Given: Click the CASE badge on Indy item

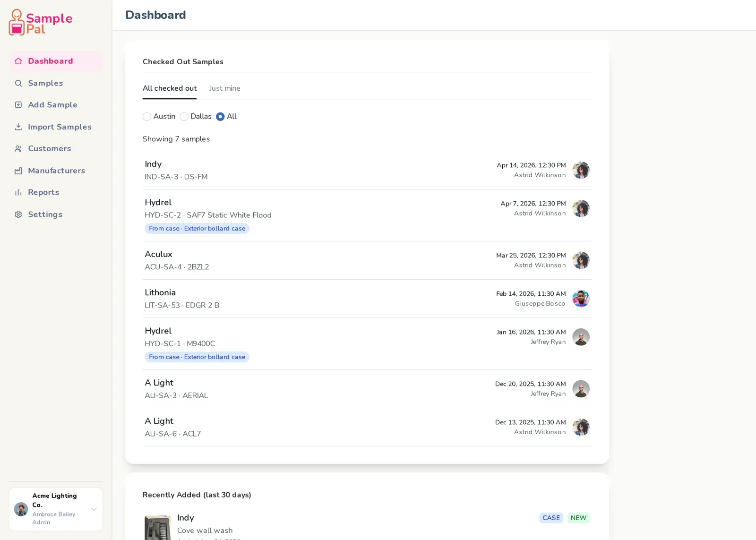Looking at the screenshot, I should [x=551, y=518].
